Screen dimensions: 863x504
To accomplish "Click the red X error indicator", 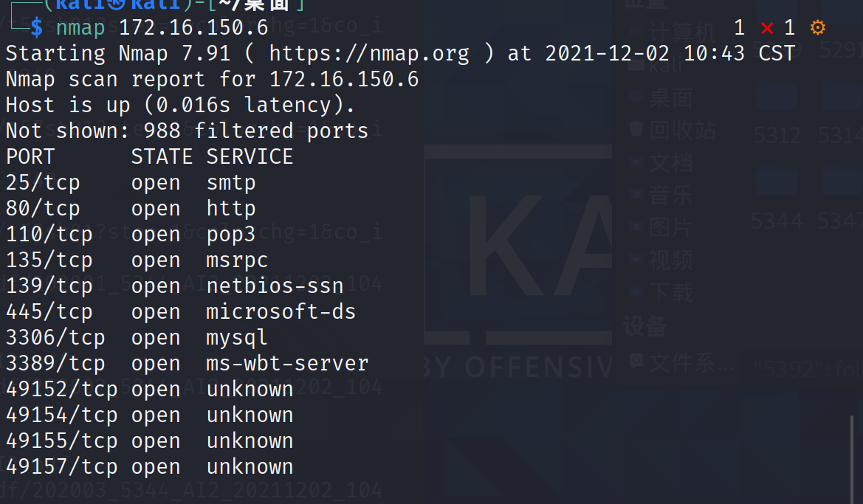I will click(767, 28).
